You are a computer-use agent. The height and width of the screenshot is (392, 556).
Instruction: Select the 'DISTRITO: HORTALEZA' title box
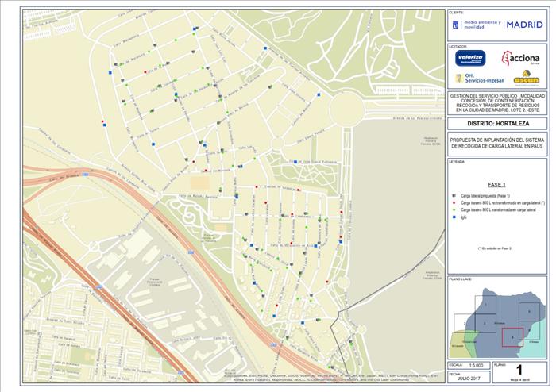(497, 124)
